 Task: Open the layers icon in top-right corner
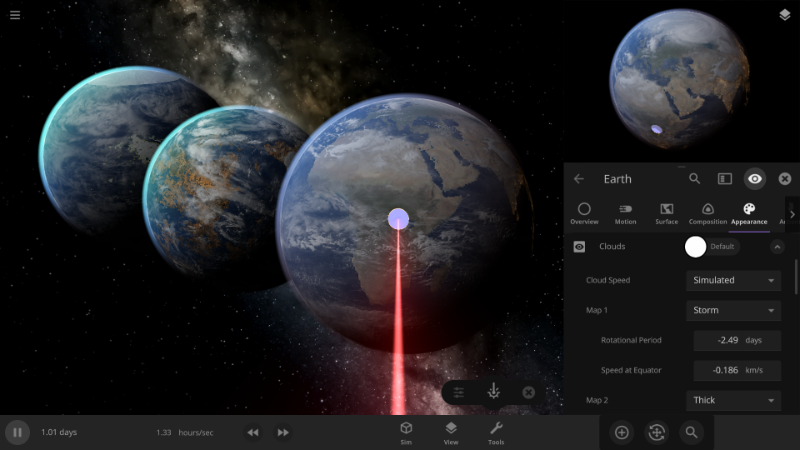coord(785,15)
